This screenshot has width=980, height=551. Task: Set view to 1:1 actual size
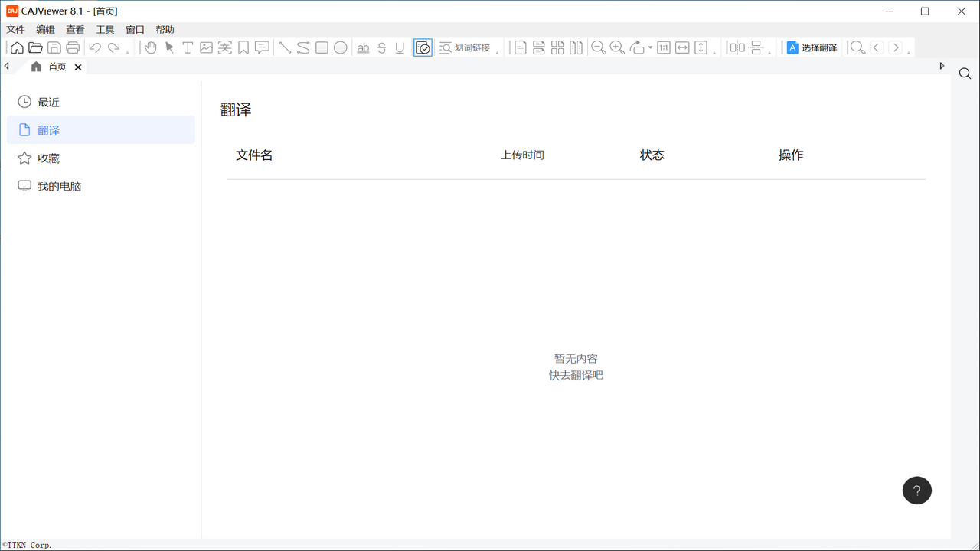coord(663,47)
